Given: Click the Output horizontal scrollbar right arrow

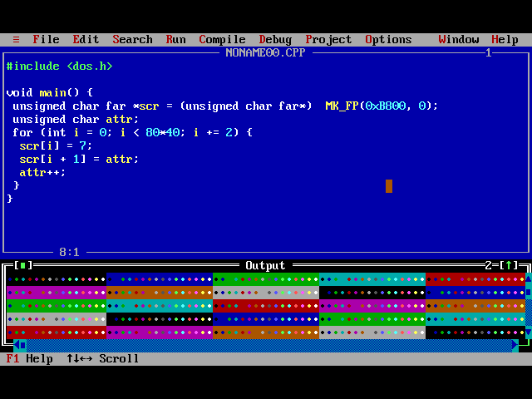Looking at the screenshot, I should tap(515, 346).
